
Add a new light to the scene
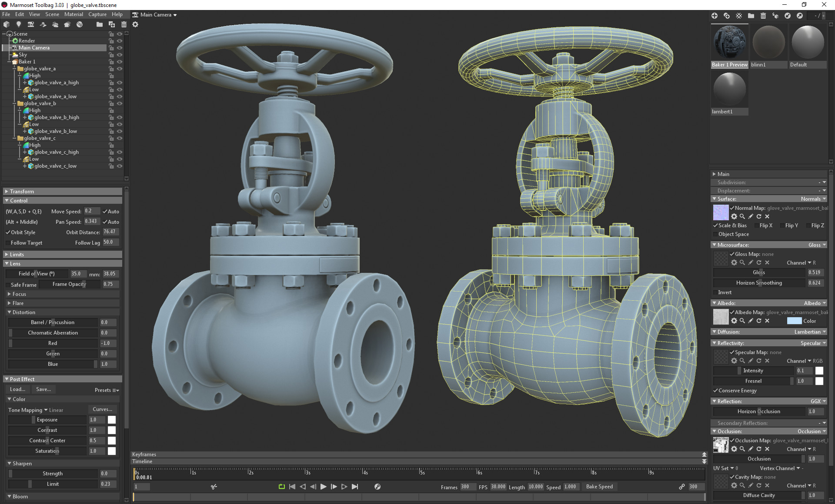click(x=19, y=24)
